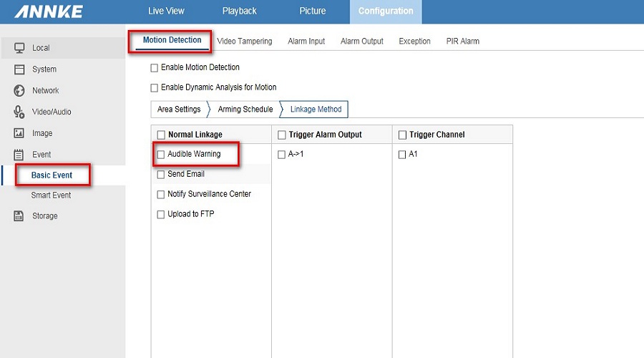Go to the Area Settings step
The image size is (644, 358).
179,110
